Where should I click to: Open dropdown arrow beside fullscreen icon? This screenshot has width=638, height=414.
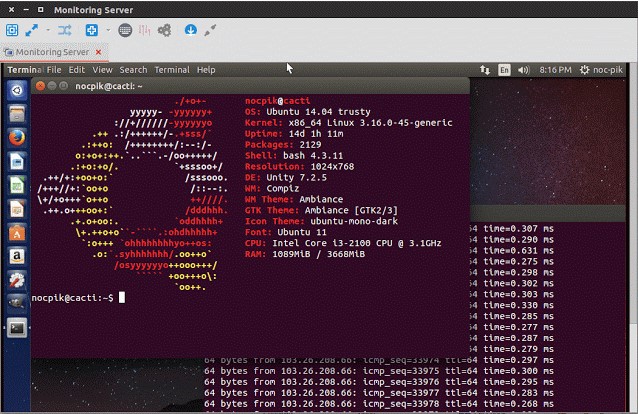pos(48,30)
